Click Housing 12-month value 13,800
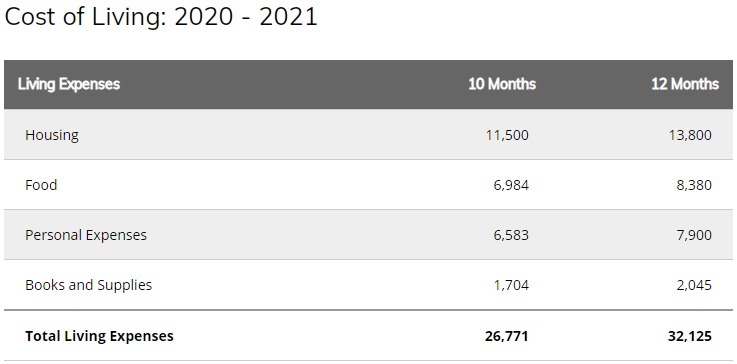 pyautogui.click(x=690, y=135)
